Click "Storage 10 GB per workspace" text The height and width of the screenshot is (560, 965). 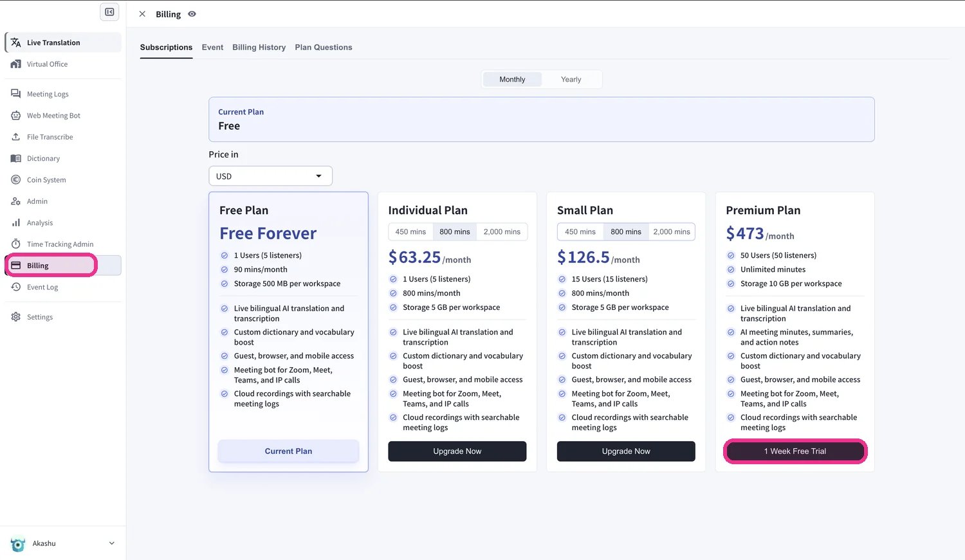click(791, 284)
